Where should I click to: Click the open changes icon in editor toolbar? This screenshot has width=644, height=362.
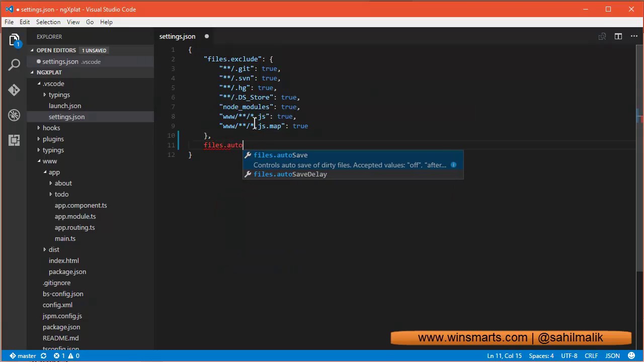point(602,36)
